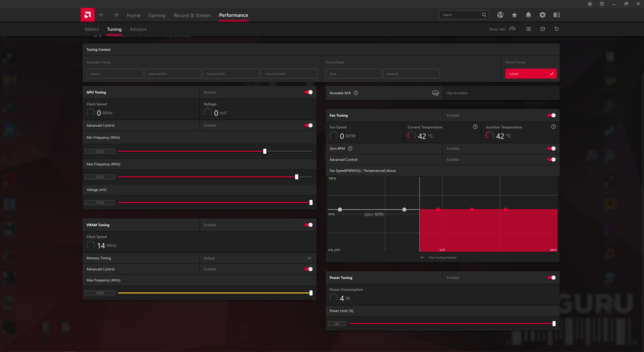
Task: Click the AMD logo home icon
Action: click(x=88, y=15)
